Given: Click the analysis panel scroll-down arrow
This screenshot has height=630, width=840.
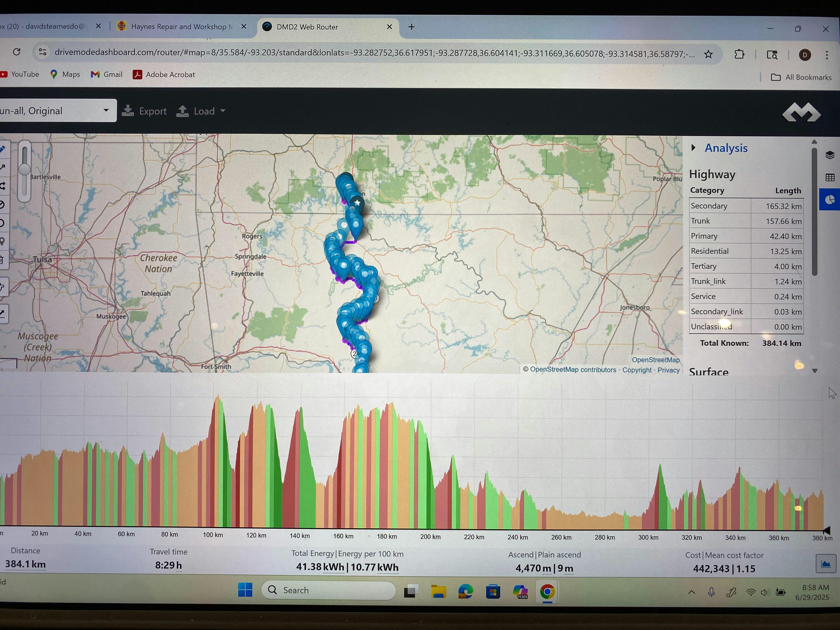Looking at the screenshot, I should click(x=815, y=371).
